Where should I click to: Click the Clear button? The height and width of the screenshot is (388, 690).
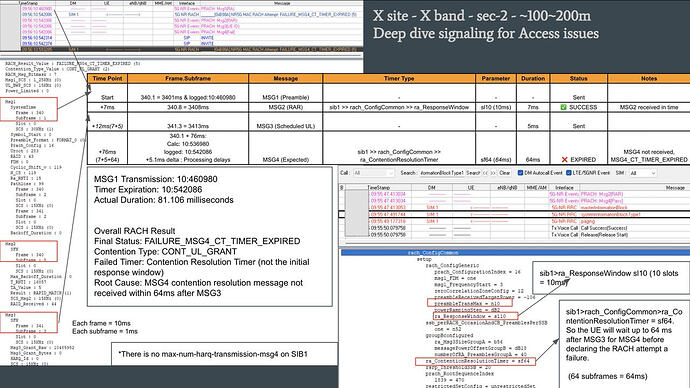tap(505, 173)
